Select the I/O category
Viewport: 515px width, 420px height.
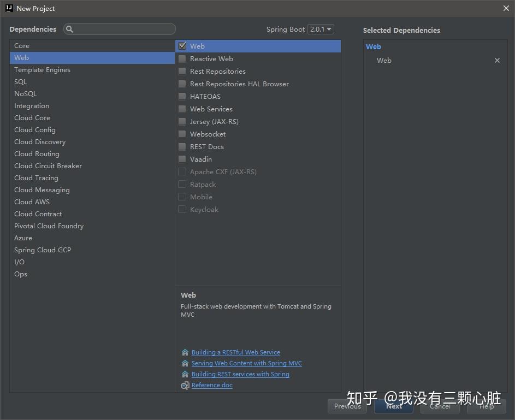click(x=92, y=262)
